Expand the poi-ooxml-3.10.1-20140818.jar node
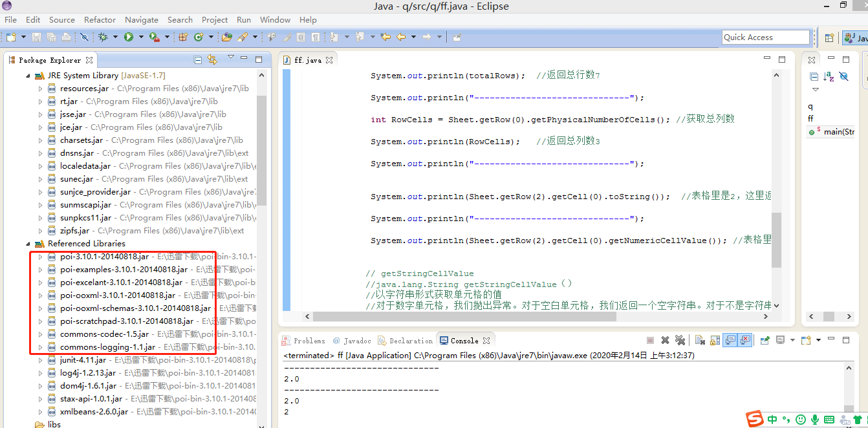The image size is (868, 428). pyautogui.click(x=40, y=295)
